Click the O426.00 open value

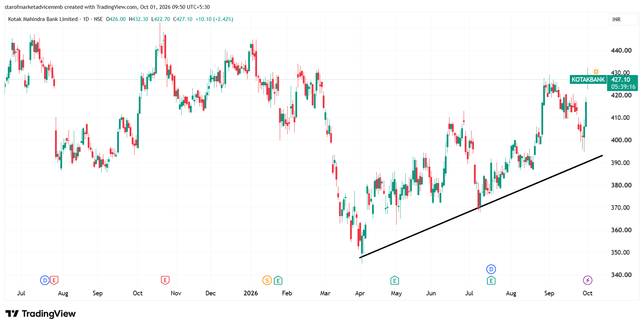point(116,19)
